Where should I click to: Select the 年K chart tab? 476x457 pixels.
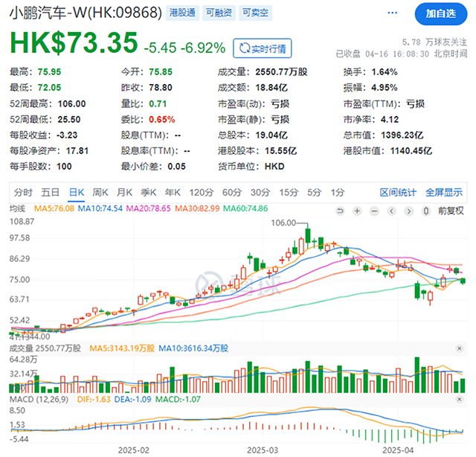pyautogui.click(x=173, y=192)
